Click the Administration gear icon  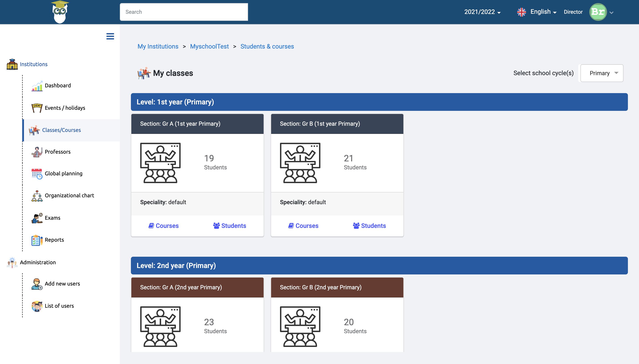click(x=12, y=262)
